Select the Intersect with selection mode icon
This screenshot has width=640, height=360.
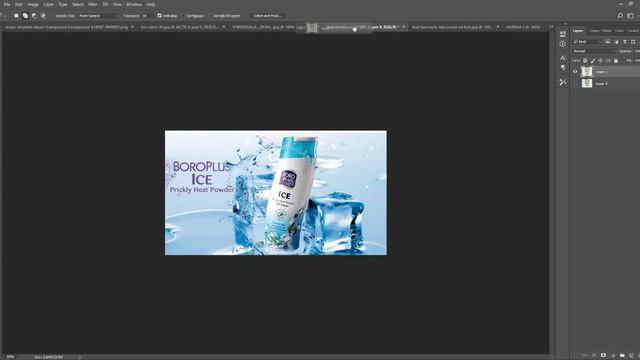pos(43,16)
